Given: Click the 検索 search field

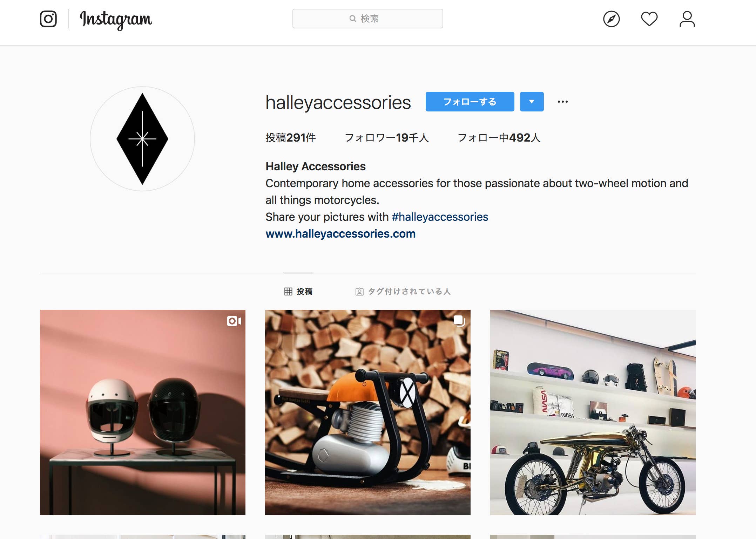Looking at the screenshot, I should (367, 19).
